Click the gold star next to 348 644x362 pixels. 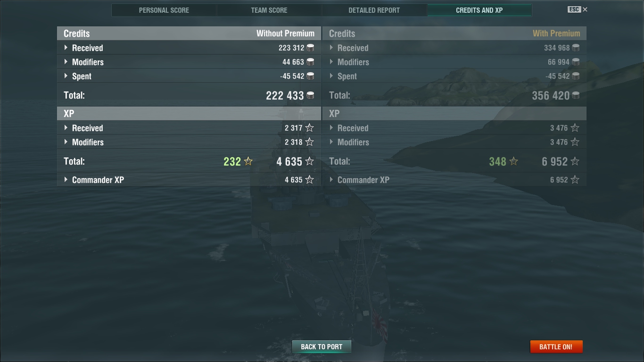pos(514,161)
